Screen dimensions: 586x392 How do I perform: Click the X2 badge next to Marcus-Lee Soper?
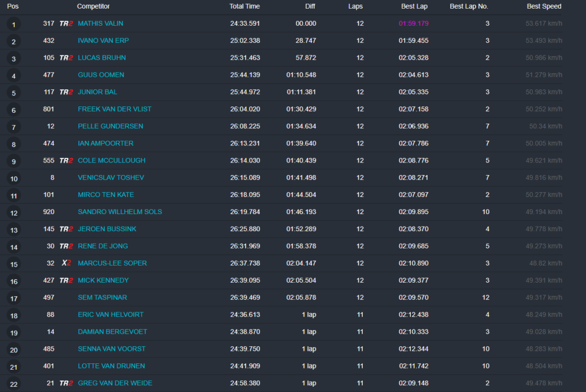click(x=66, y=263)
